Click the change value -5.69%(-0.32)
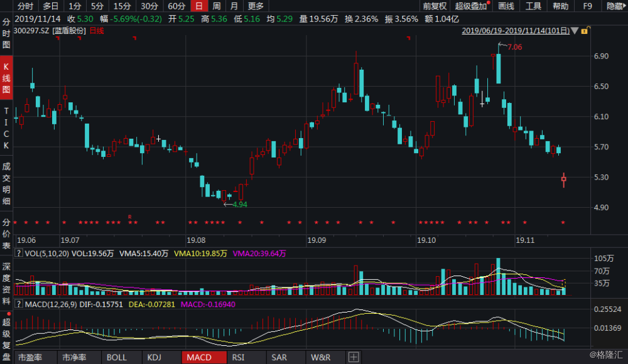 tap(136, 19)
